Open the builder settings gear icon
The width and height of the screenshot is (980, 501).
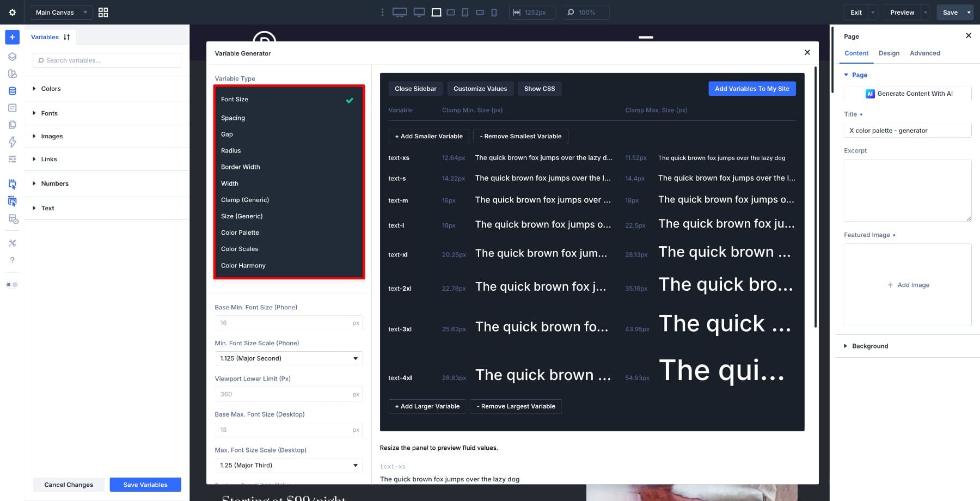(12, 12)
